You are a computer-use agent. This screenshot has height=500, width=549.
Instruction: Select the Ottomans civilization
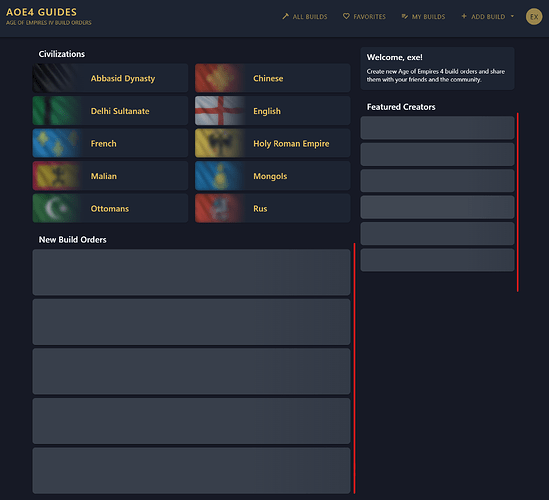tap(110, 208)
